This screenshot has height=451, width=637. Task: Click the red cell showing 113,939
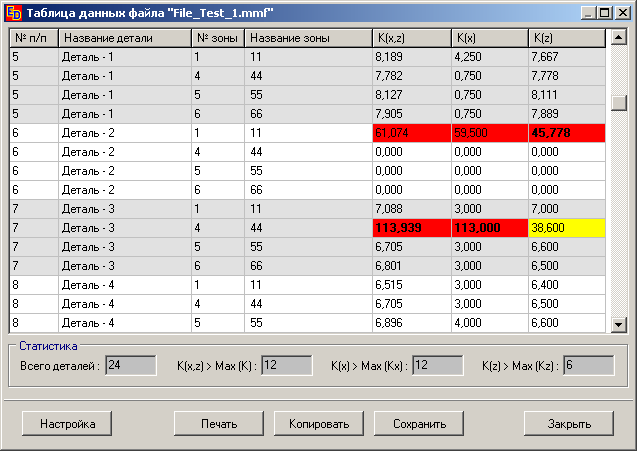tap(410, 227)
